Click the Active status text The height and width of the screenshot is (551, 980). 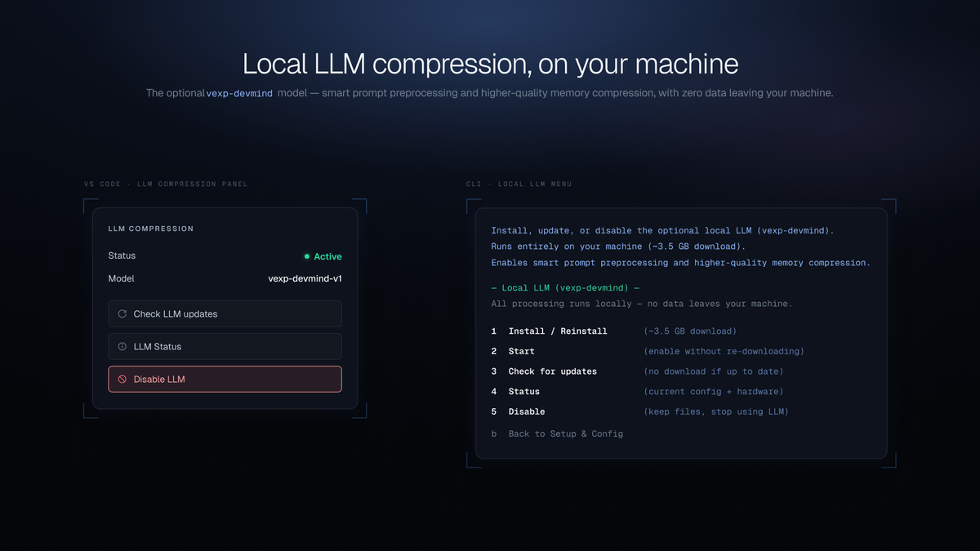328,256
